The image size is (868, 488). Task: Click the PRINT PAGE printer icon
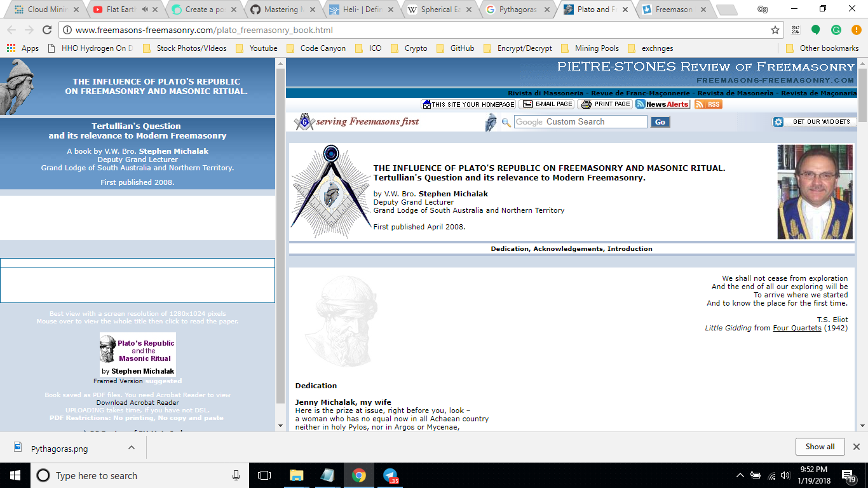586,104
